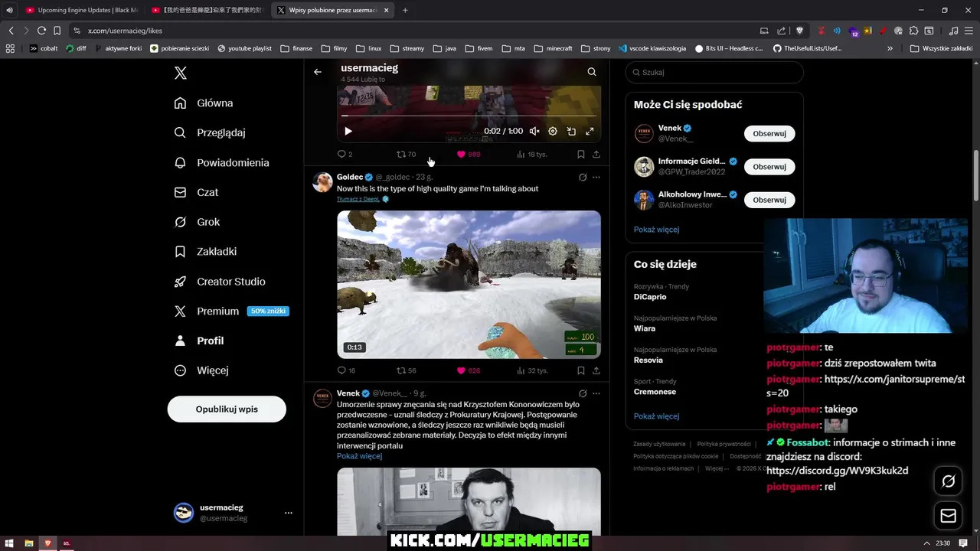The width and height of the screenshot is (980, 551).
Task: Bookmark the post with 969 likes
Action: point(581,154)
